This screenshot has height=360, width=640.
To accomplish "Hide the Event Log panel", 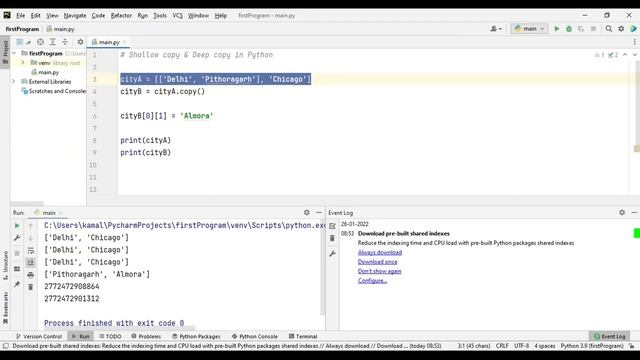I will point(634,213).
